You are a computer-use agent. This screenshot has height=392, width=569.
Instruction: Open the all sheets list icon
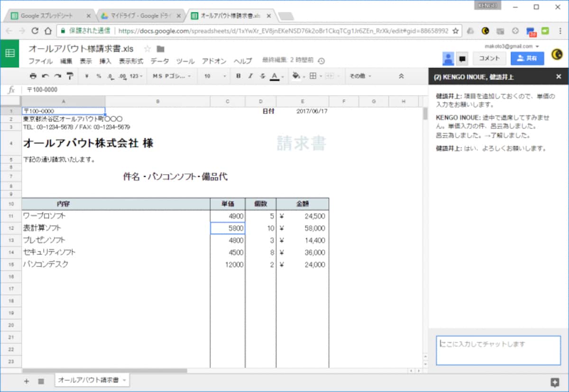coord(41,381)
